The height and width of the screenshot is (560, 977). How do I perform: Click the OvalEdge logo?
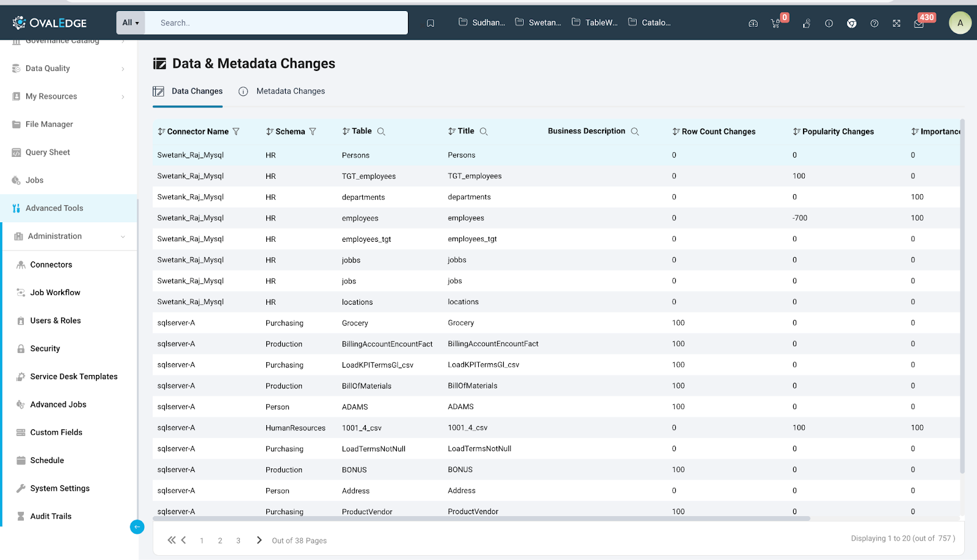(x=49, y=23)
